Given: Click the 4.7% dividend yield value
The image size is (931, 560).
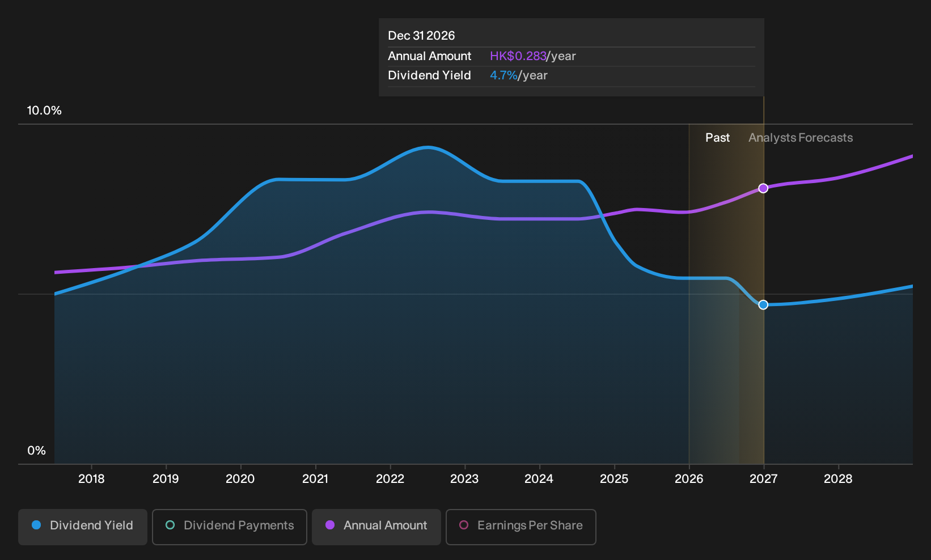Looking at the screenshot, I should click(503, 75).
